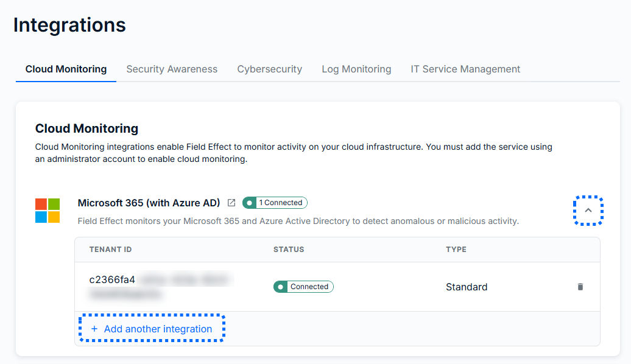The height and width of the screenshot is (364, 631).
Task: Switch to the Log Monitoring tab
Action: pos(356,69)
